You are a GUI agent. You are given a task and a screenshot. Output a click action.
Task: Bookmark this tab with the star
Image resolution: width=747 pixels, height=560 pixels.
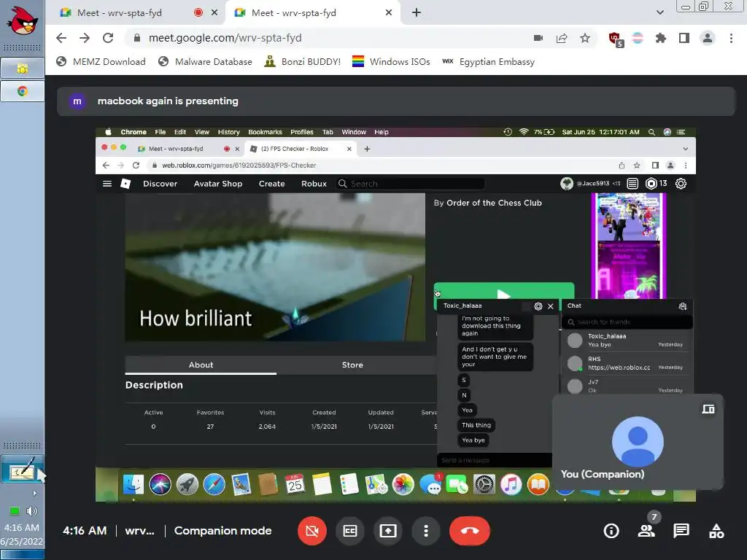[585, 38]
